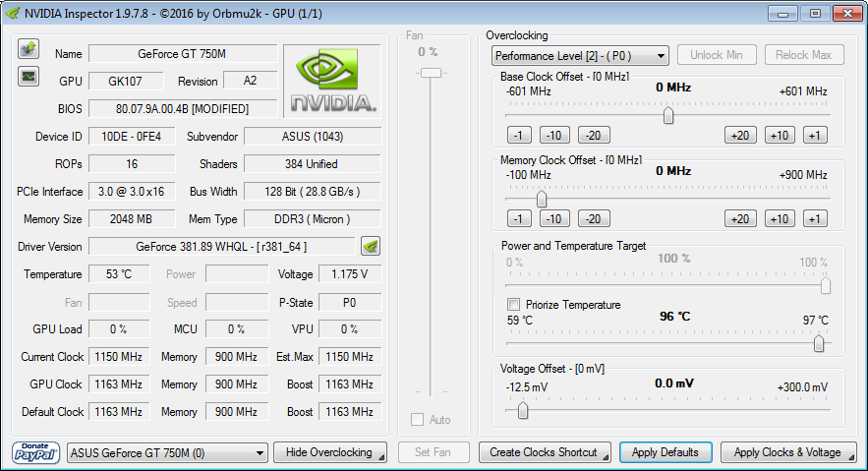Click Memory Clock Offset +1 button
The image size is (868, 471).
pos(816,218)
